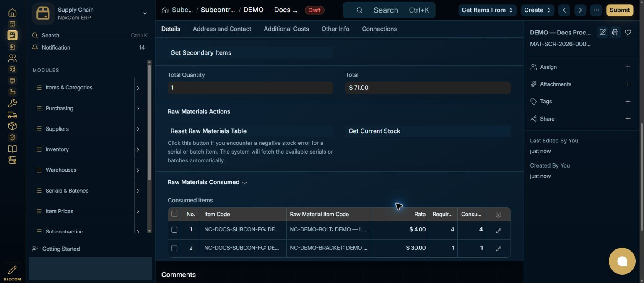Screen dimensions: 644x283
Task: Click the main page vertical scrollbar
Action: click(x=641, y=176)
